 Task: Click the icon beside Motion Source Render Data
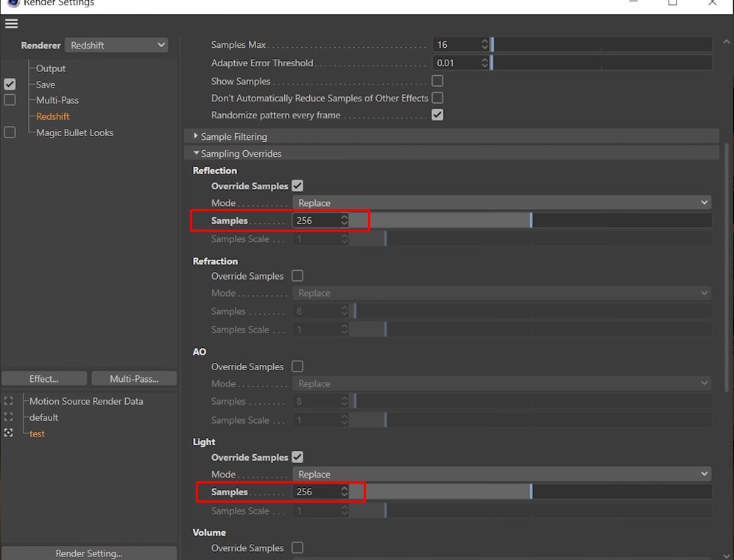coord(9,401)
